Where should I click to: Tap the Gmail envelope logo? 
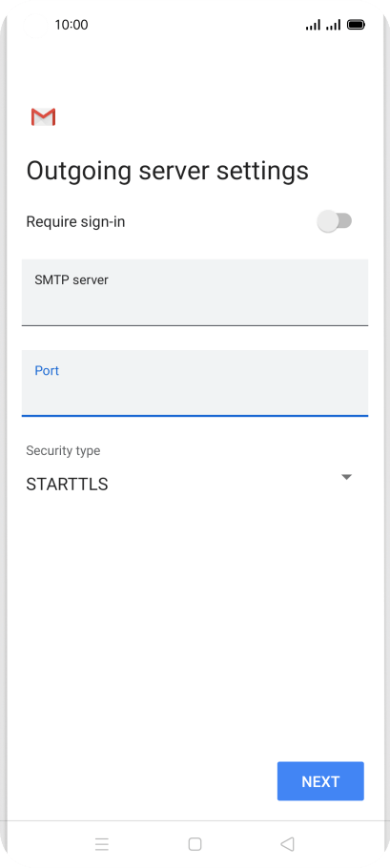[x=43, y=116]
